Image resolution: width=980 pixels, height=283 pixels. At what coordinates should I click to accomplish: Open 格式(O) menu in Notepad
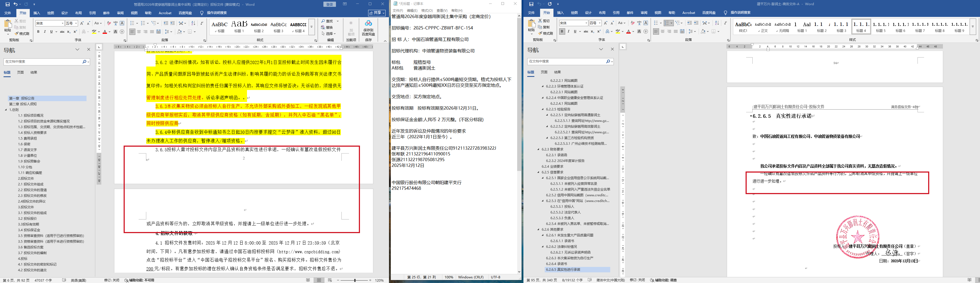[x=427, y=11]
